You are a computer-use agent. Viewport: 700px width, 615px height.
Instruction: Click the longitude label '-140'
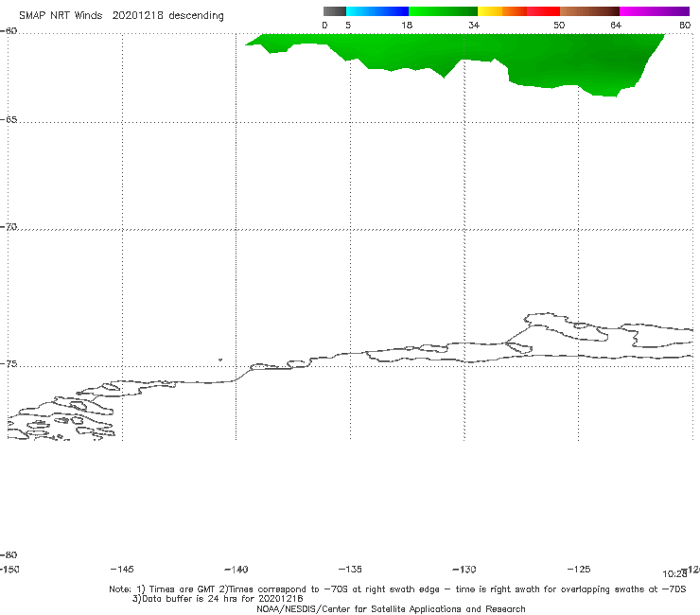(x=236, y=570)
